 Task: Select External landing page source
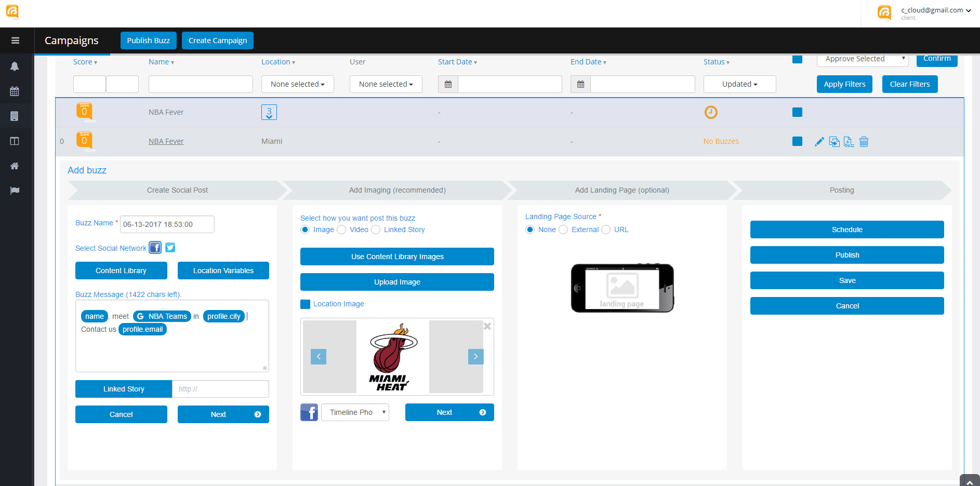click(x=563, y=230)
